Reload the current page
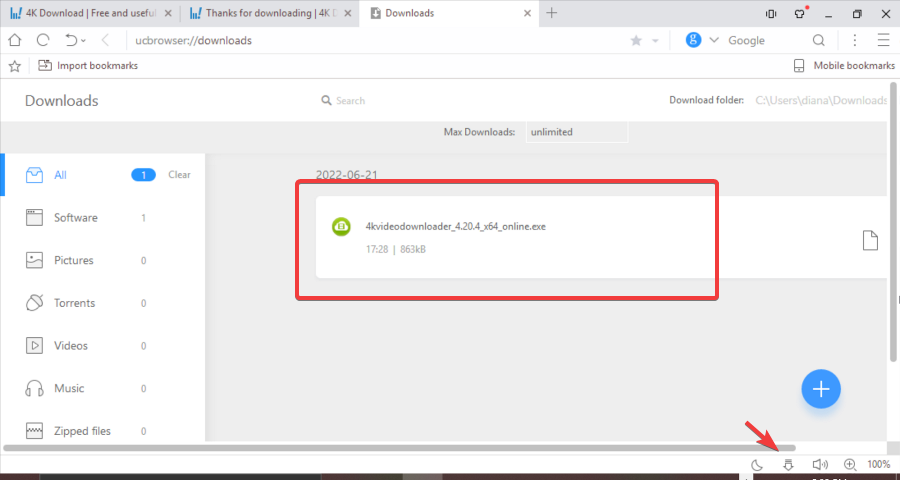This screenshot has width=900, height=480. click(x=43, y=40)
